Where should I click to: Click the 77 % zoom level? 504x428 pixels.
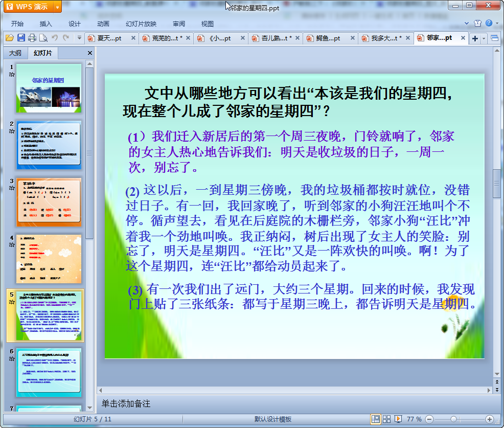pos(414,419)
